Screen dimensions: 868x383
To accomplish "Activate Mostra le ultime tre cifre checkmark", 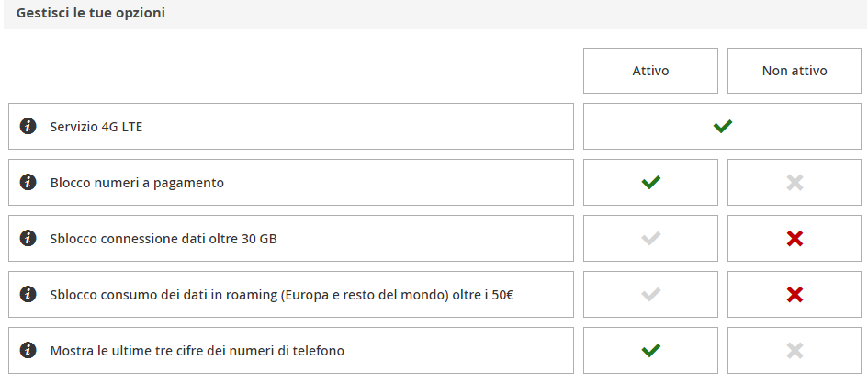I will tap(650, 350).
